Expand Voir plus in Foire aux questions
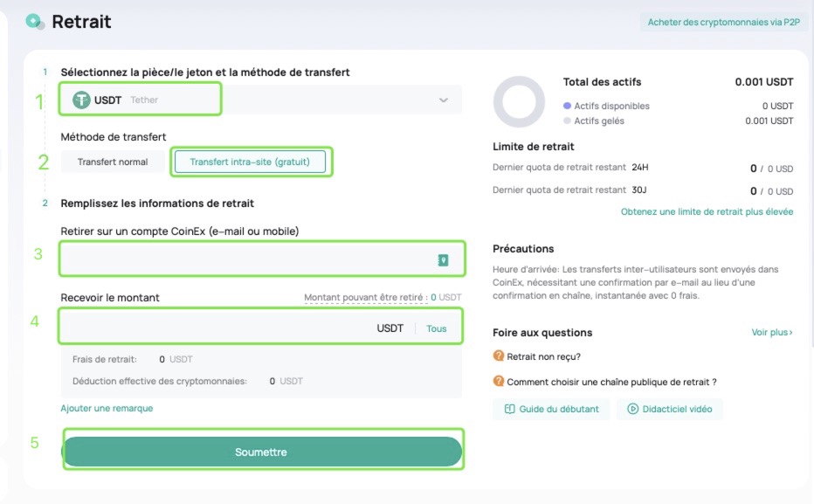 (772, 332)
